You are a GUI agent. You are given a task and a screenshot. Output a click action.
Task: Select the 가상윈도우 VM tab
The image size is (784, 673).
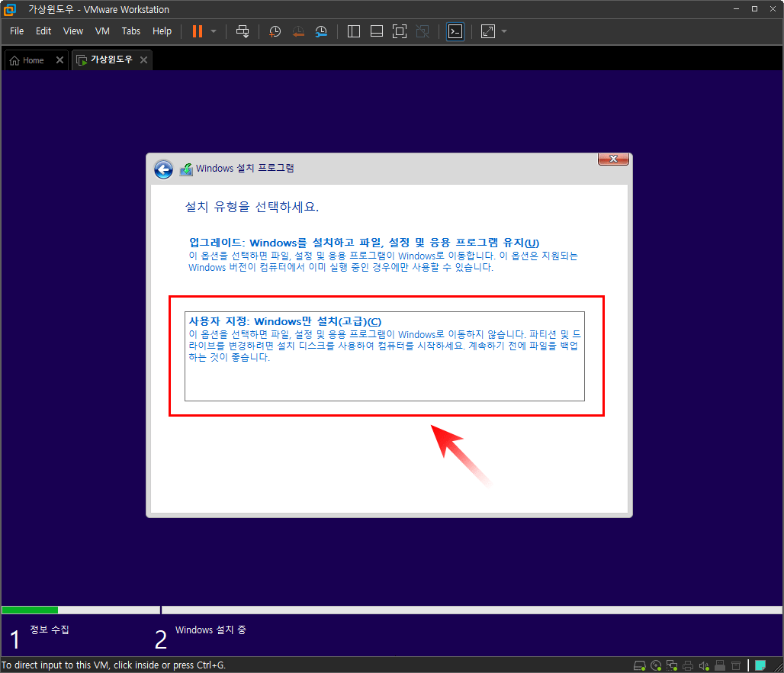(x=104, y=60)
